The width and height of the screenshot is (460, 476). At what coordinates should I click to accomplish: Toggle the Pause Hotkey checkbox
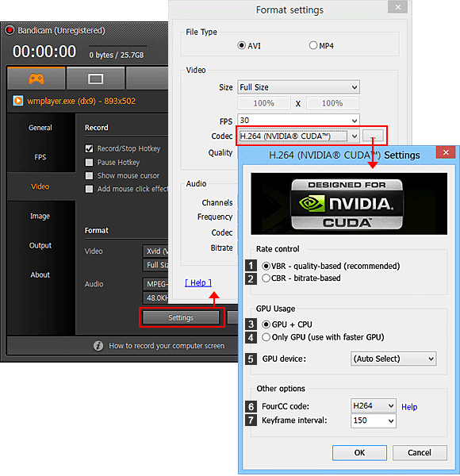coord(89,162)
